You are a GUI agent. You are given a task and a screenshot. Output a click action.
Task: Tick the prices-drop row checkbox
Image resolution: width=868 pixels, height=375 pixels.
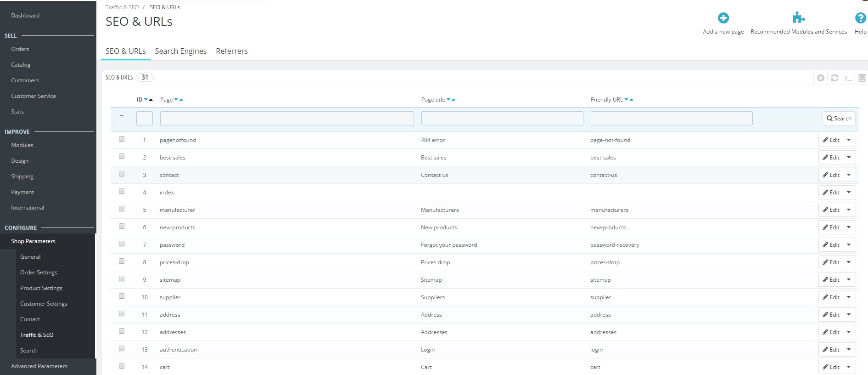[122, 261]
